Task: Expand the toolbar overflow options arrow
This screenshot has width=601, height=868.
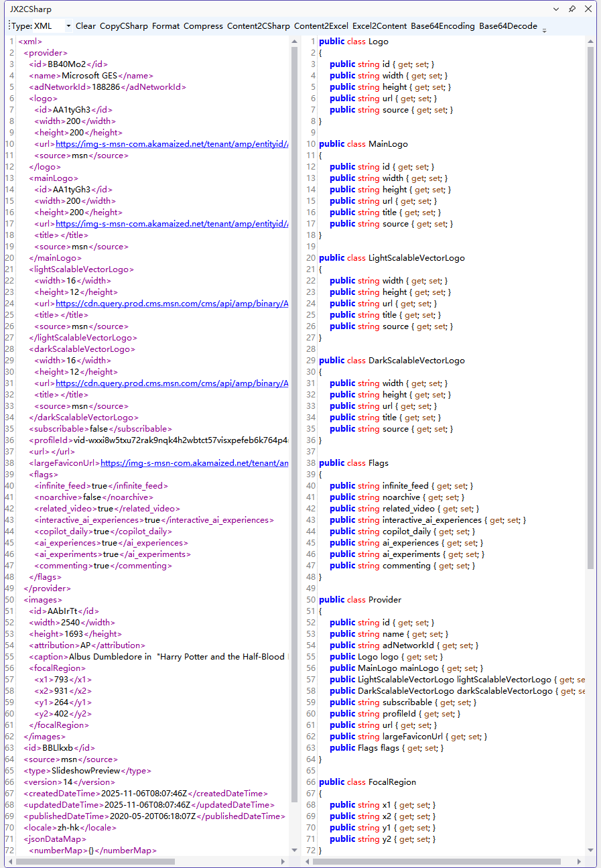Action: tap(544, 29)
